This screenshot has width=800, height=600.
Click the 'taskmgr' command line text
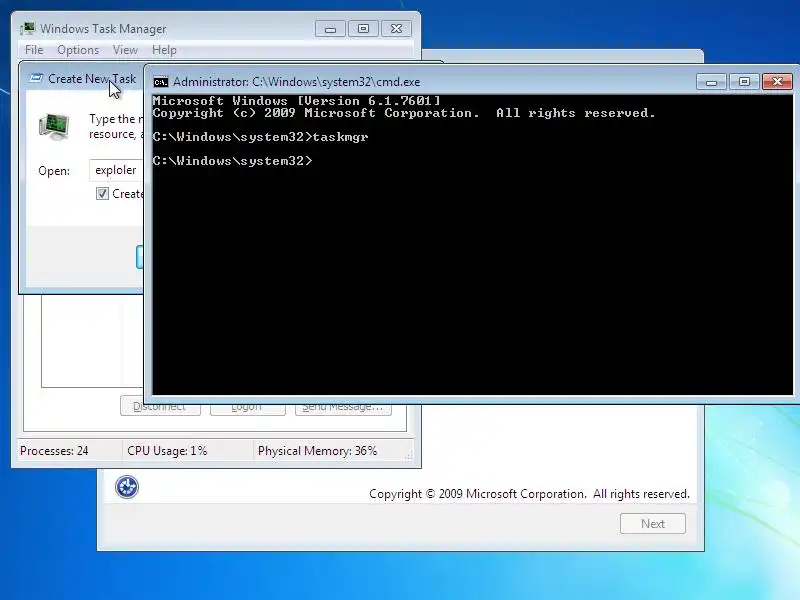(340, 137)
